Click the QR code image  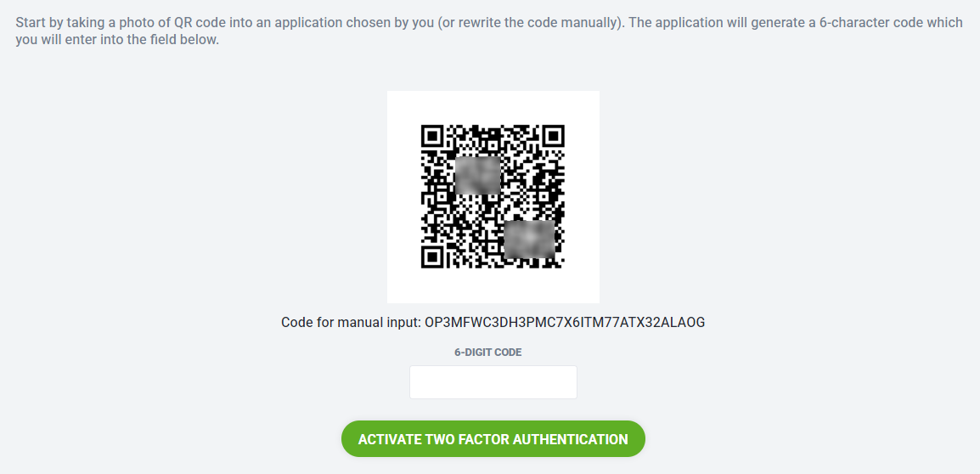coord(493,197)
